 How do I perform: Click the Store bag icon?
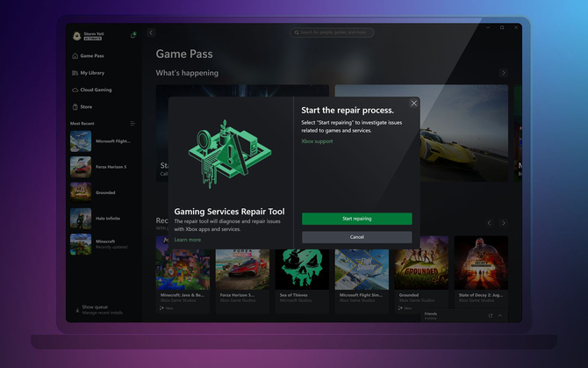[x=75, y=107]
